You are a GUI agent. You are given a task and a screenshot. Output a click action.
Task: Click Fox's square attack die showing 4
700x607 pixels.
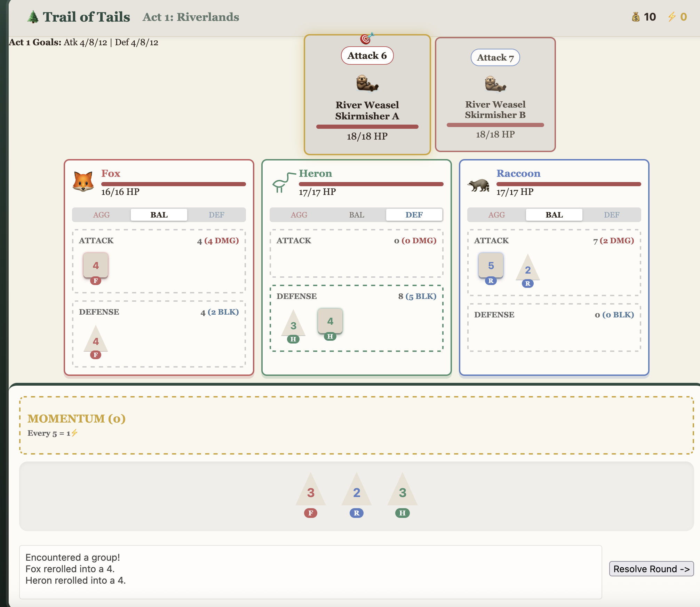click(x=96, y=266)
